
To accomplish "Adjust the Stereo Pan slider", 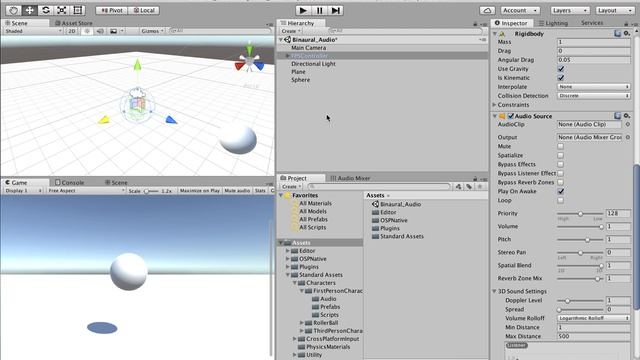I will (x=580, y=253).
